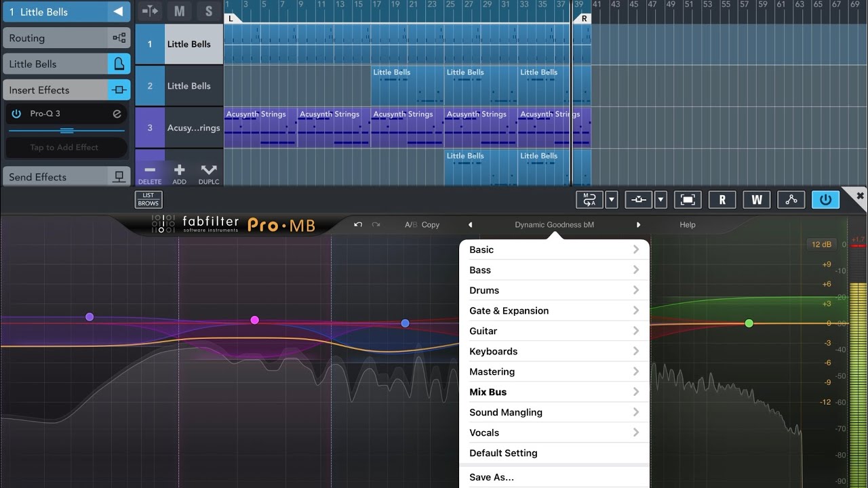This screenshot has height=488, width=868.
Task: Collapse the 1 Little Bells inspector arrow
Action: pyautogui.click(x=119, y=12)
